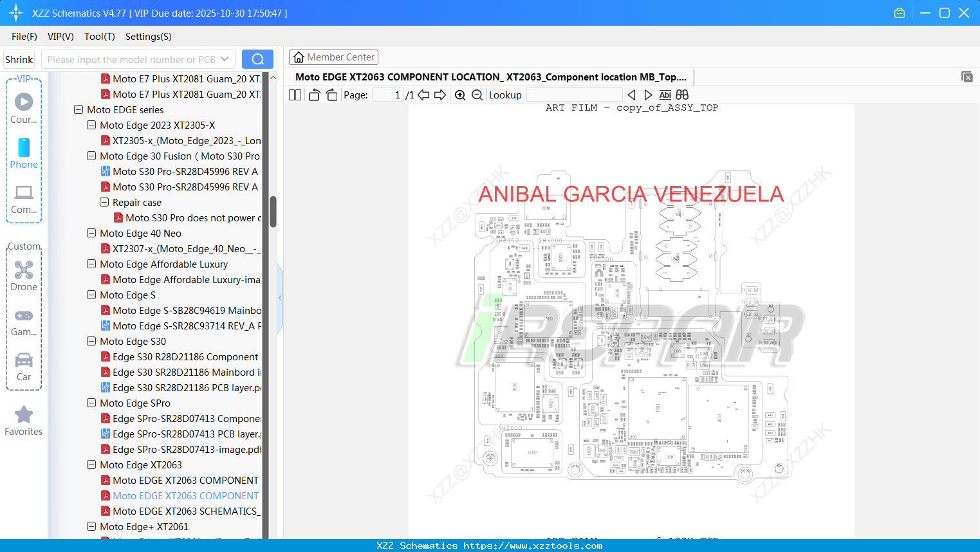Image resolution: width=980 pixels, height=552 pixels.
Task: Go to the next page arrow
Action: coord(440,95)
